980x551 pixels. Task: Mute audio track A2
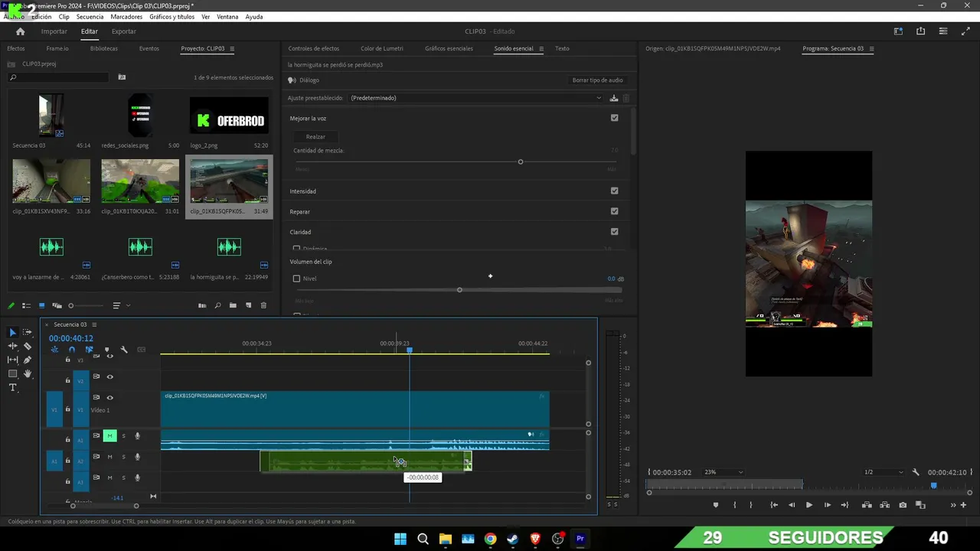[x=109, y=457]
